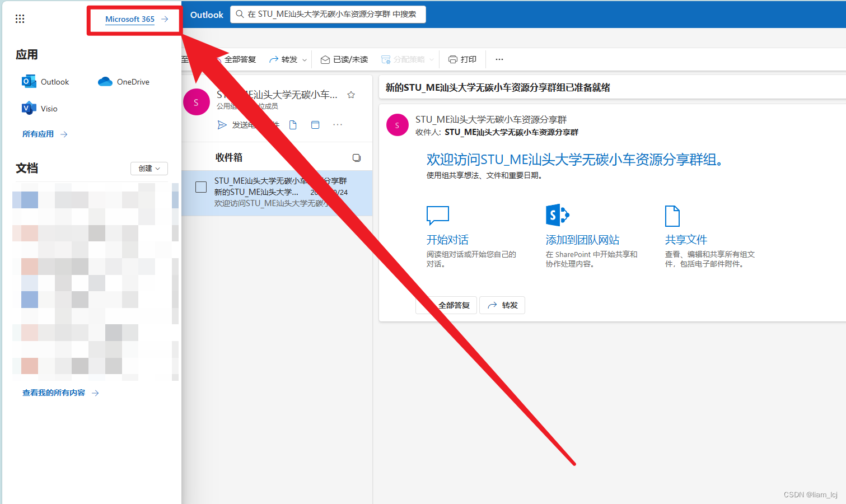Viewport: 846px width, 504px height.
Task: Open 查看我的所有内容 link
Action: (x=60, y=393)
